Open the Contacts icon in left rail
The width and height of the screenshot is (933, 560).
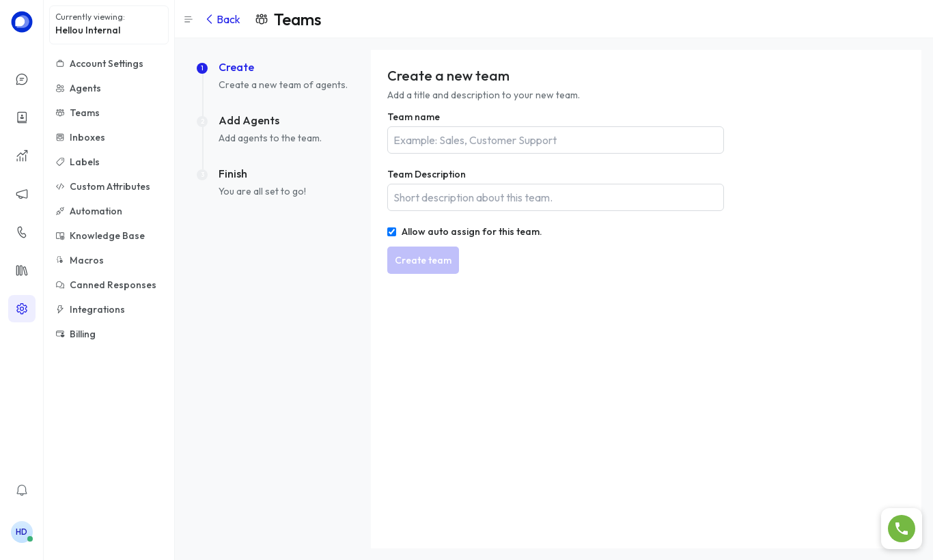[22, 117]
